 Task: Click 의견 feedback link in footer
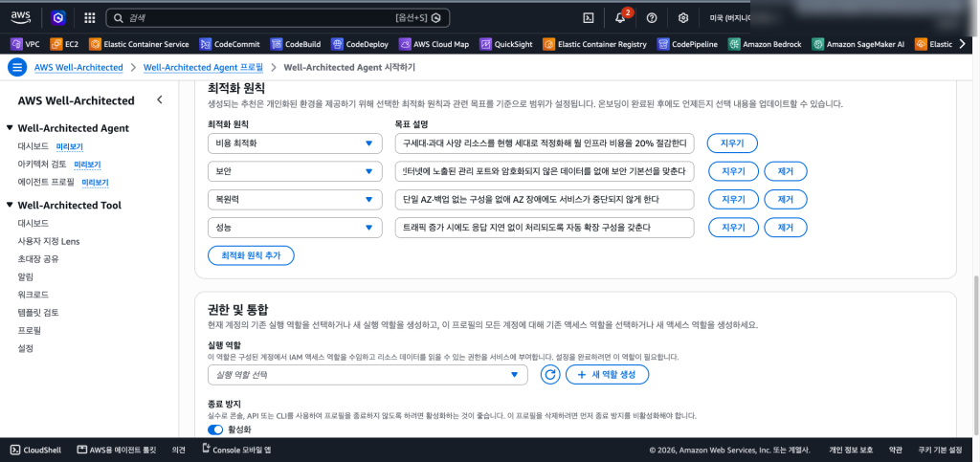click(179, 450)
